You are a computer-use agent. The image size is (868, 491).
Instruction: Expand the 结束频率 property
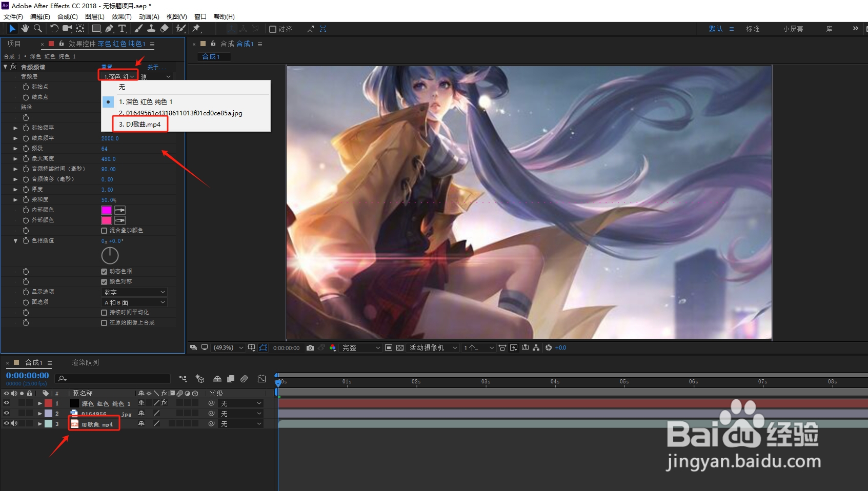(x=15, y=138)
